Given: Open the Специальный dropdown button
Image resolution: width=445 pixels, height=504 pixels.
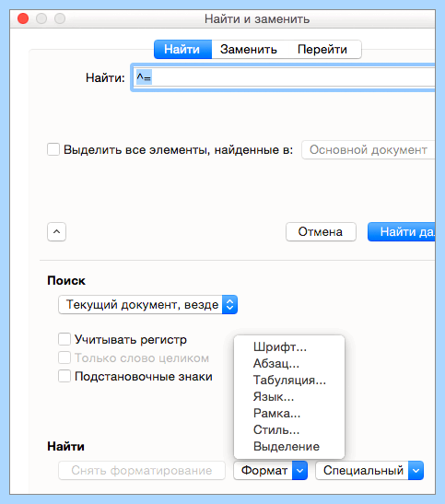Looking at the screenshot, I should tap(369, 471).
